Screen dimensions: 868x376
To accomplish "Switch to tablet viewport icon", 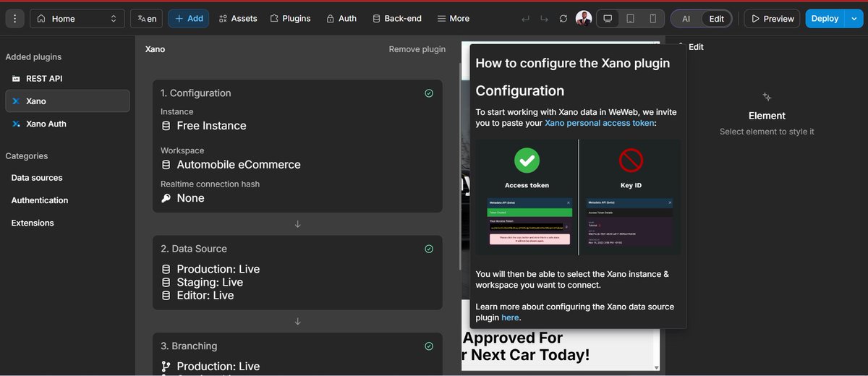I will tap(631, 19).
